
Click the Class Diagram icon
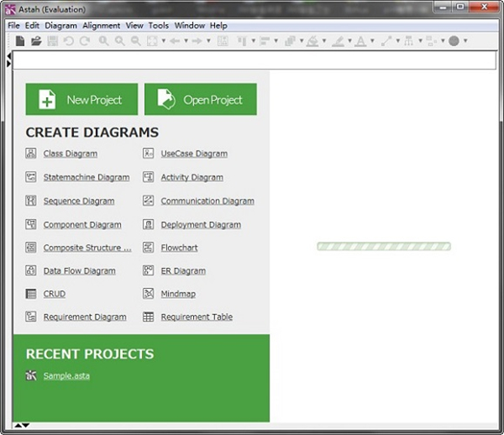[31, 154]
